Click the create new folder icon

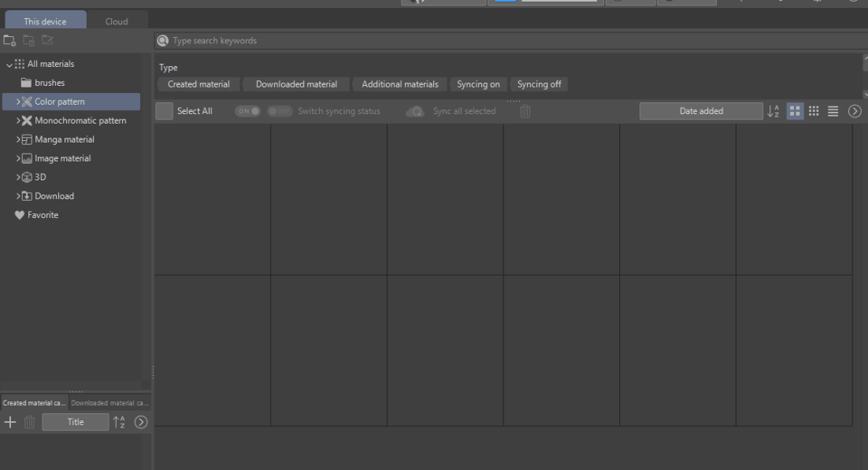[9, 41]
